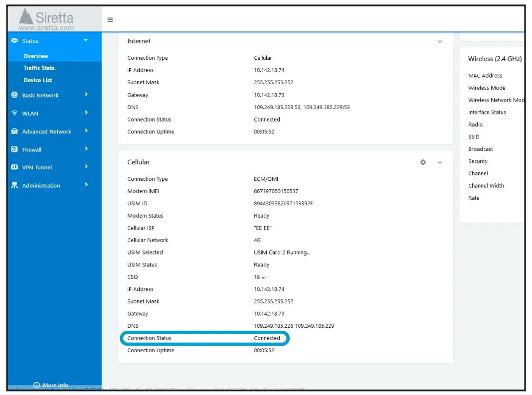
Task: Click the Cellular Network 4G value
Action: point(257,240)
